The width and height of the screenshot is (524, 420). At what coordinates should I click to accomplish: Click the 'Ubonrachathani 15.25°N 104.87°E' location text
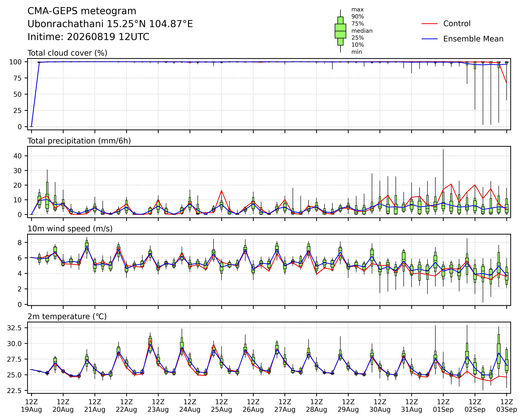(x=110, y=24)
